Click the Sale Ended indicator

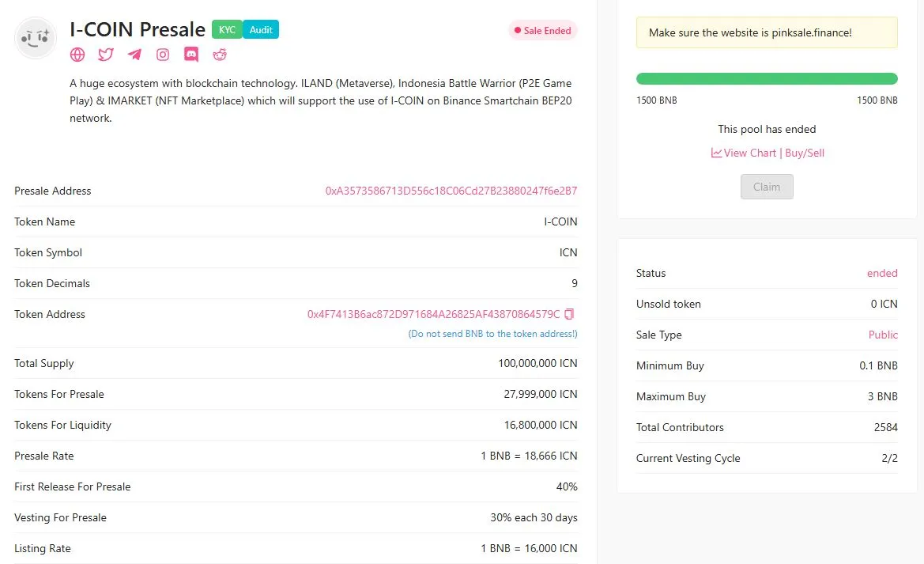click(x=542, y=30)
